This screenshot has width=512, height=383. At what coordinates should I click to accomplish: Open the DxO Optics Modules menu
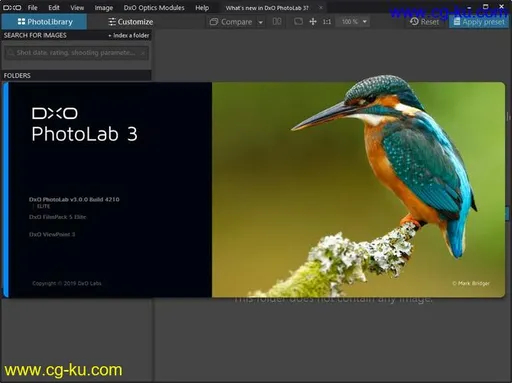click(x=154, y=7)
